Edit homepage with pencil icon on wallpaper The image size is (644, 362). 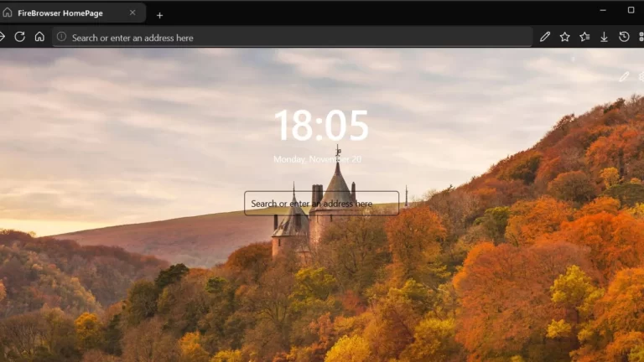tap(624, 77)
